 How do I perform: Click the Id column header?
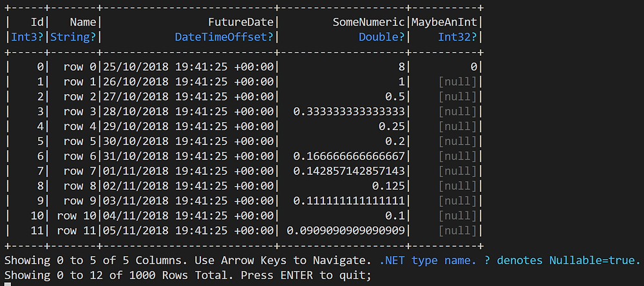coord(37,22)
